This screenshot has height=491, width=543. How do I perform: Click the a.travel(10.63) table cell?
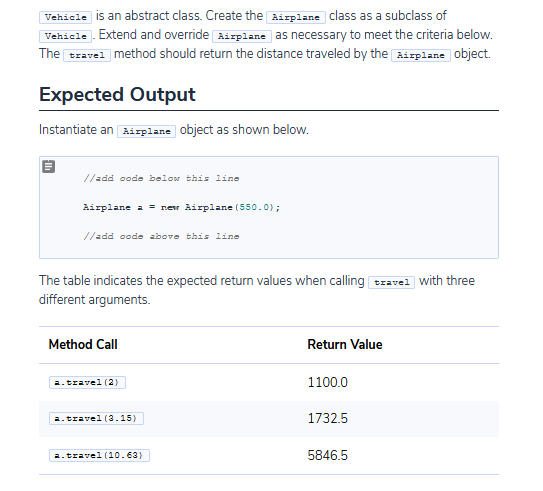pos(99,455)
